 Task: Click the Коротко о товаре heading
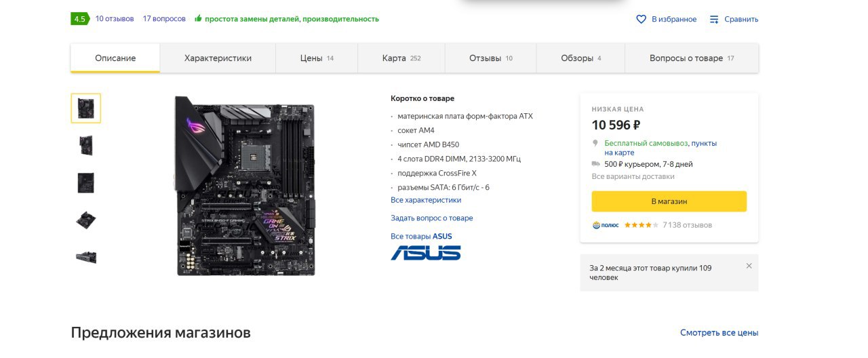pyautogui.click(x=422, y=98)
